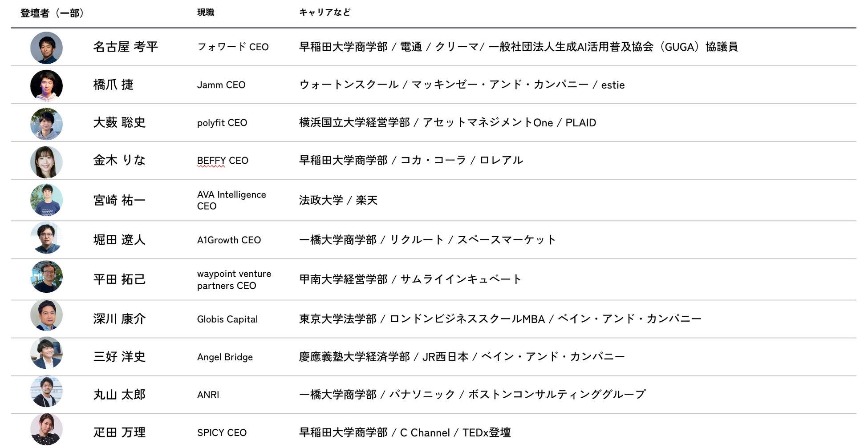Click the Jamm CEO title text

coord(221,85)
